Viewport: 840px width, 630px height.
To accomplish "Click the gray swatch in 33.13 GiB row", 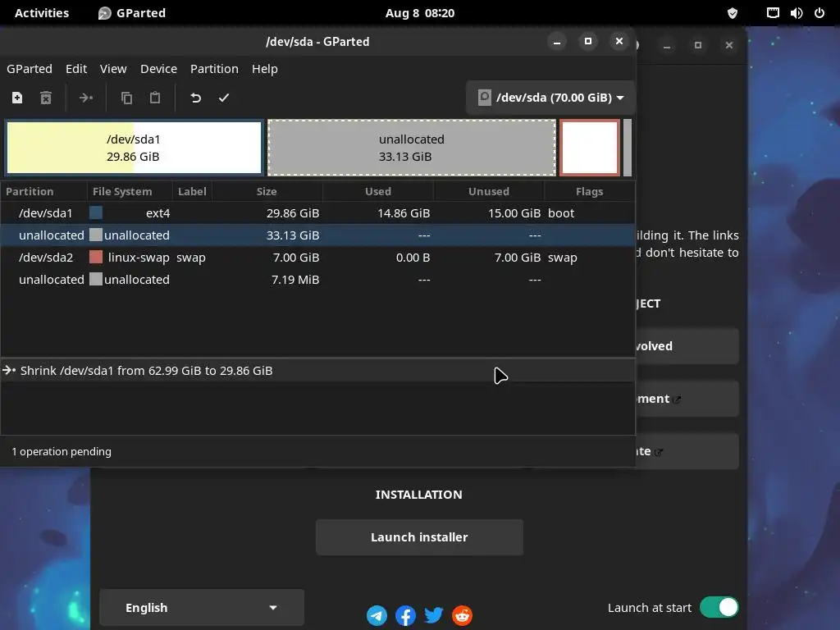I will tap(96, 235).
